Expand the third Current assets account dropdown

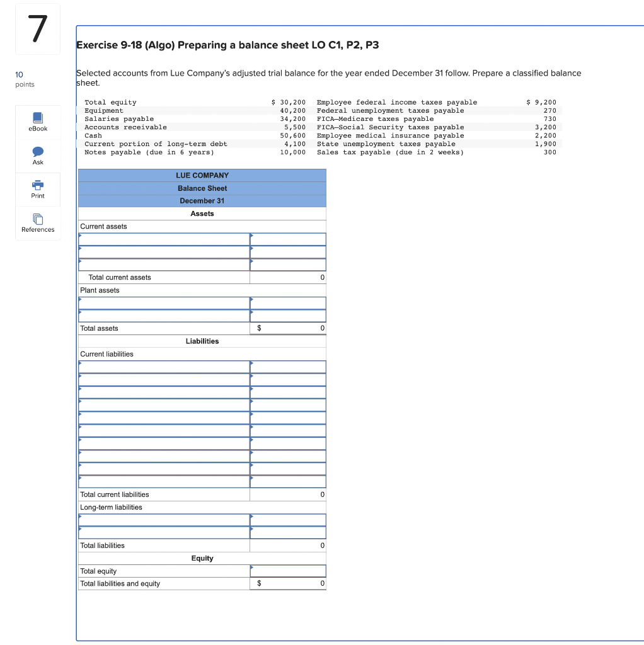(163, 264)
